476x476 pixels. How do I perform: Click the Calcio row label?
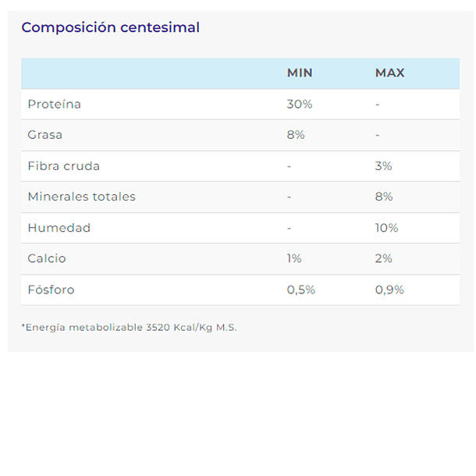(47, 258)
